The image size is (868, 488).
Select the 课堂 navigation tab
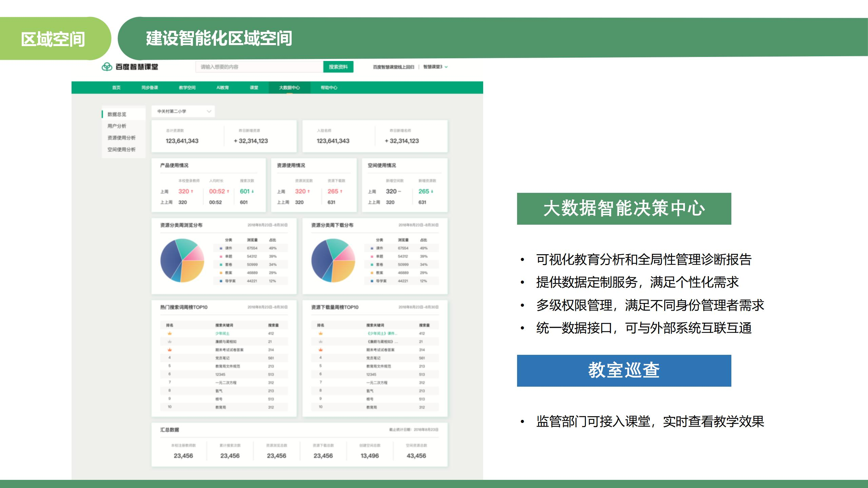(254, 87)
